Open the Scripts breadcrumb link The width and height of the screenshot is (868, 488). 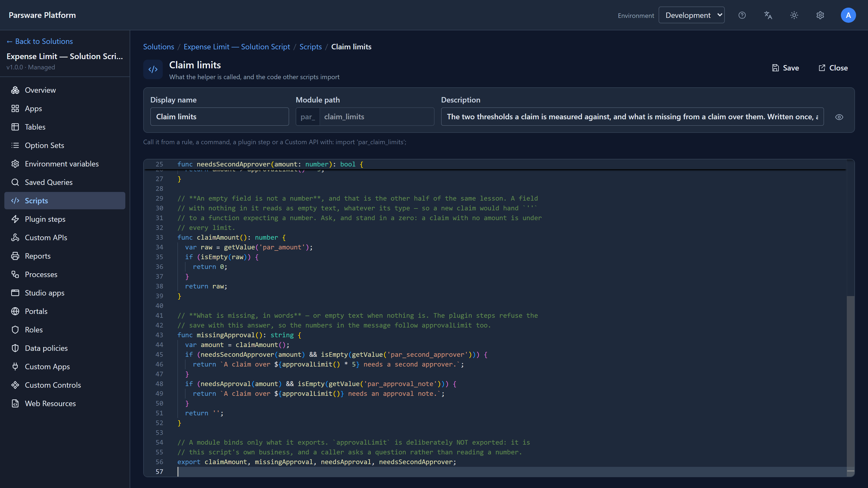310,47
